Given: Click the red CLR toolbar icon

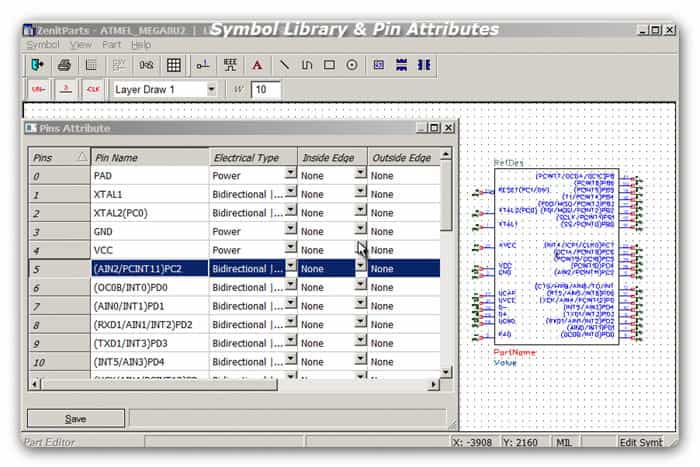Looking at the screenshot, I should [93, 90].
